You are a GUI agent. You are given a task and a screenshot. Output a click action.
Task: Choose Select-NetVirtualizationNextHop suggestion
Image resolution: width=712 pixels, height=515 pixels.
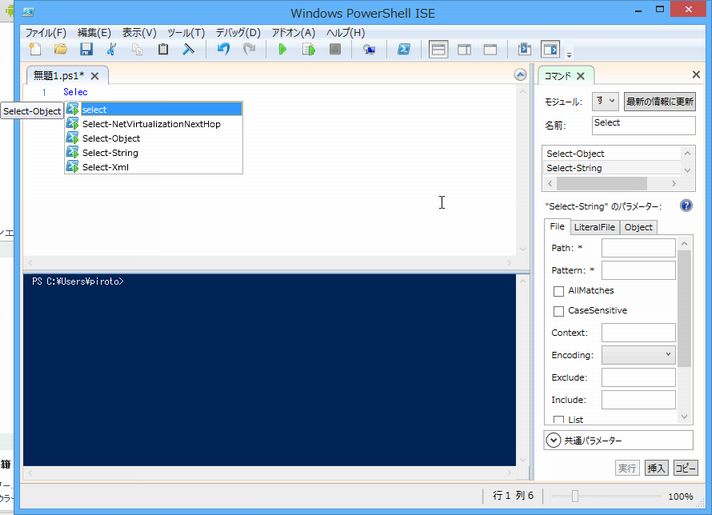click(x=153, y=124)
